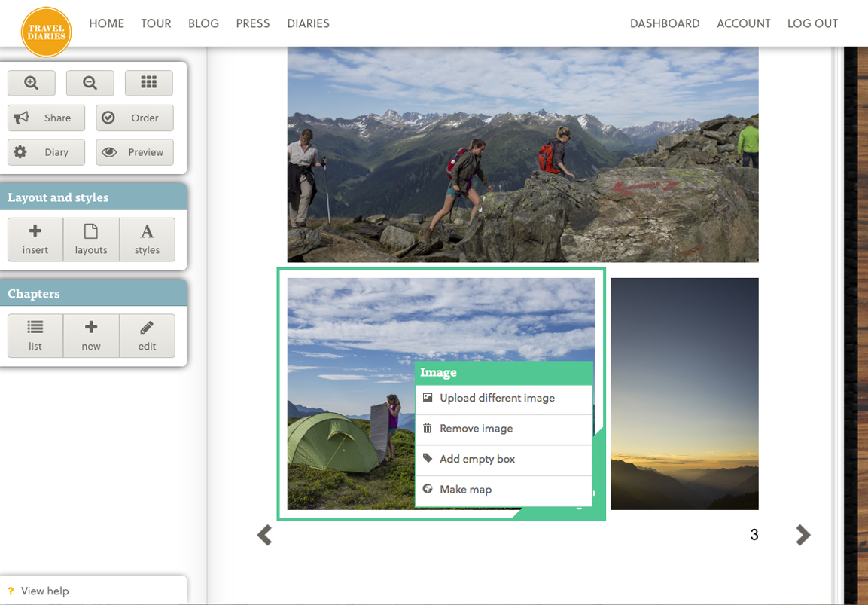
Task: Click the Travel Diaries logo
Action: click(47, 32)
